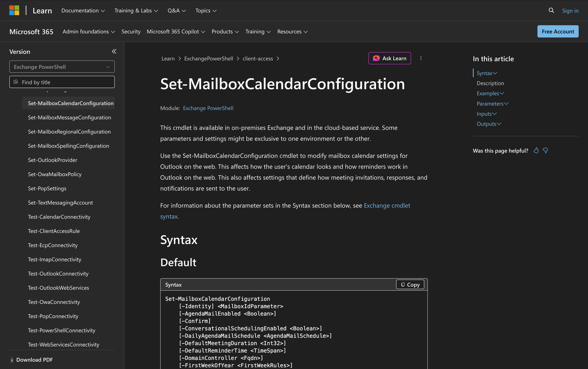The image size is (588, 369).
Task: Open the Topics menu
Action: pyautogui.click(x=206, y=11)
